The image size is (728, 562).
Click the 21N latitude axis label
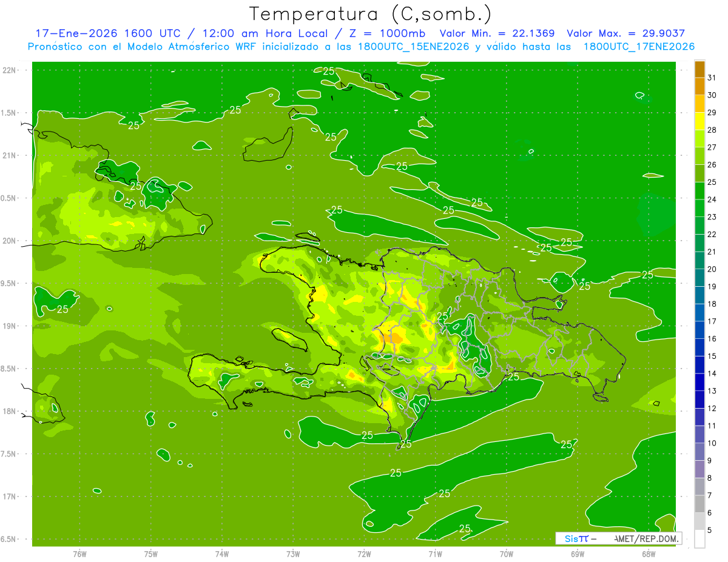pos(8,155)
